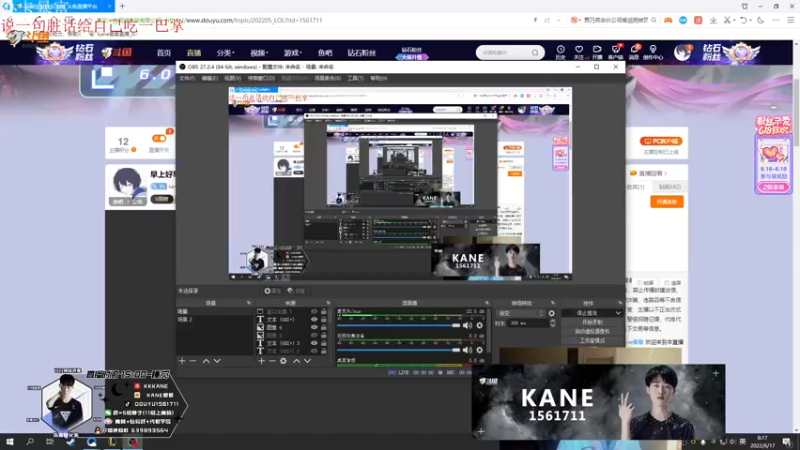Screen dimensions: 800x450
Task: Remove the selected scene with the minus icon in Scenes panel
Action: pos(193,361)
